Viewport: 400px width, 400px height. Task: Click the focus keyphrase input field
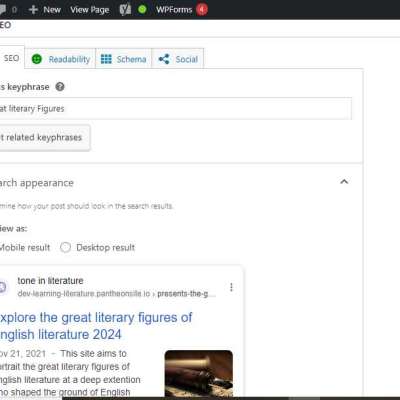[x=175, y=109]
